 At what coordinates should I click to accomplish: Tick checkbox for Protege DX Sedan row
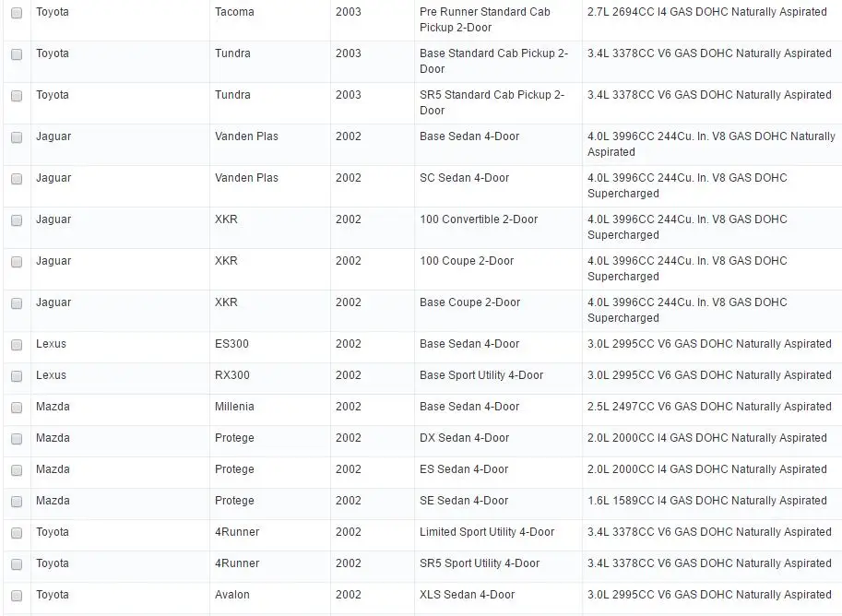tap(17, 439)
